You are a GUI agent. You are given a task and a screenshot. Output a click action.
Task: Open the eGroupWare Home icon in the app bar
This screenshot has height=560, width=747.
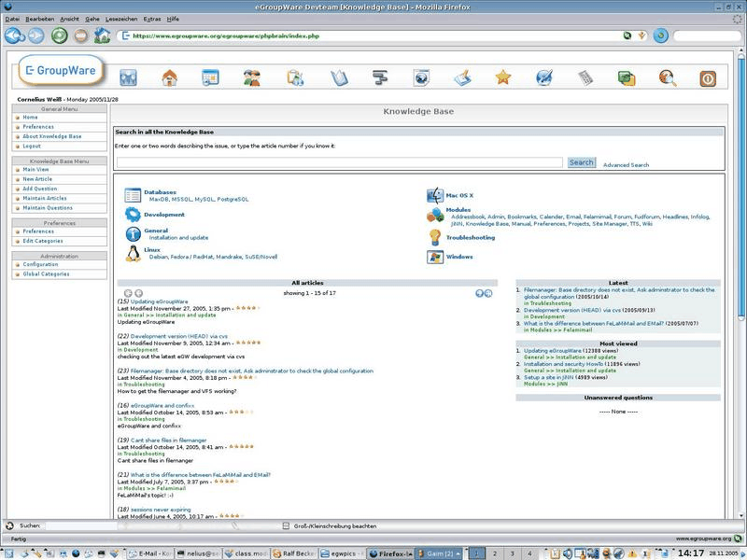[170, 77]
